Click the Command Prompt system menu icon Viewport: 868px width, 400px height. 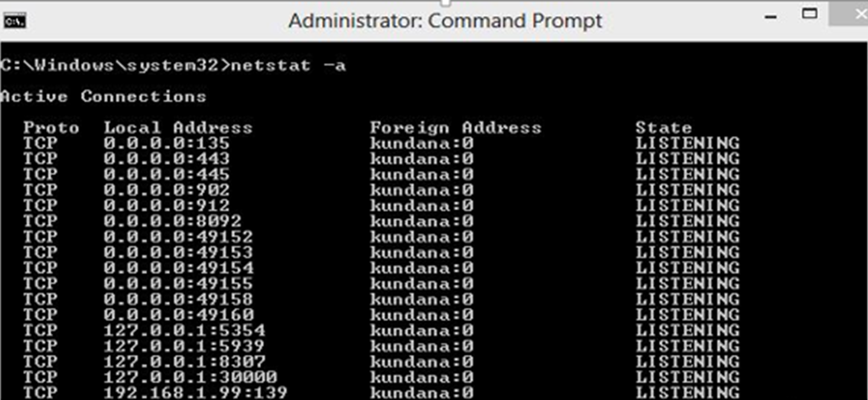[14, 21]
